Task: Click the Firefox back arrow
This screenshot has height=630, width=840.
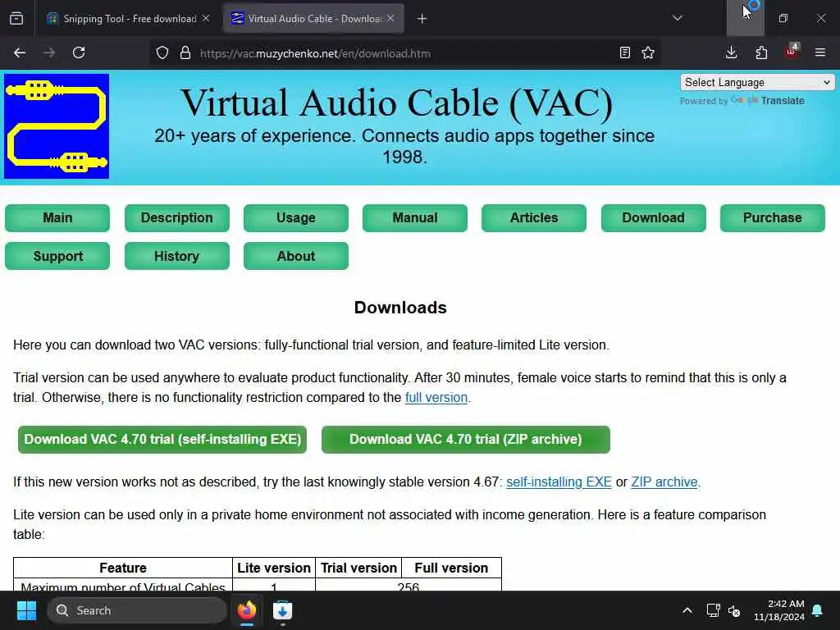Action: click(x=20, y=52)
